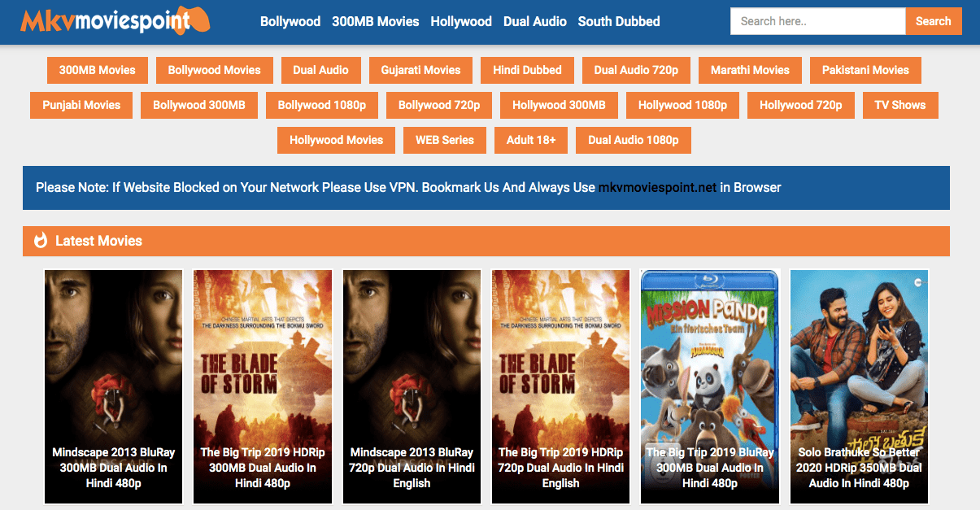Click the 'Please Note: If Website Blocked' notice text
Screen dimensions: 980x510
(408, 187)
